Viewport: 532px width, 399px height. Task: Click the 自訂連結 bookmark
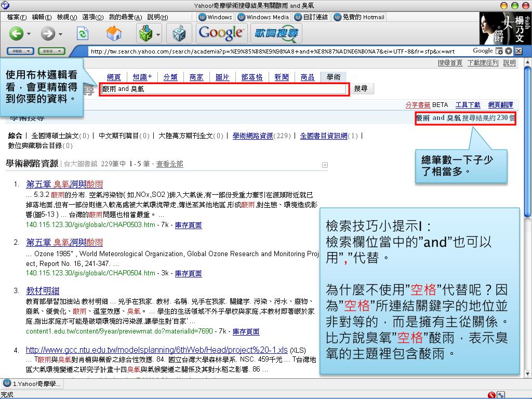click(311, 17)
